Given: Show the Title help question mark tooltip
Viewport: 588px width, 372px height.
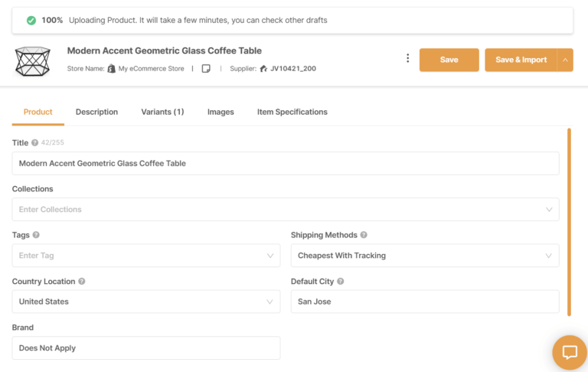Looking at the screenshot, I should 35,142.
